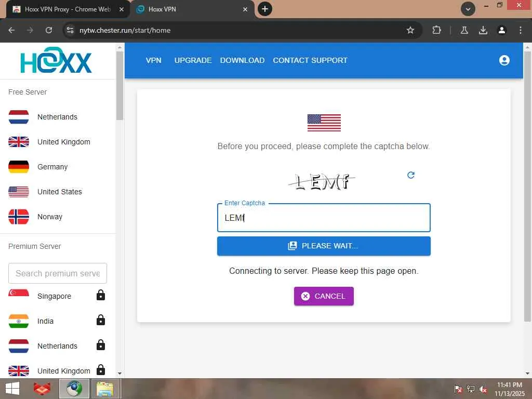Screen dimensions: 532x399
Task: Open Chrome Labs flask icon
Action: tap(464, 30)
